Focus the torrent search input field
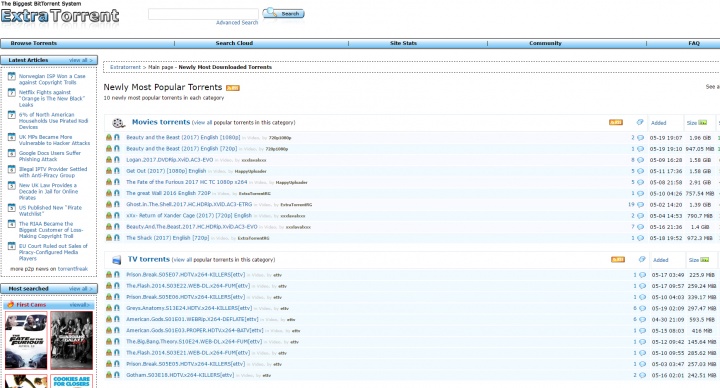This screenshot has height=388, width=720. [203, 14]
